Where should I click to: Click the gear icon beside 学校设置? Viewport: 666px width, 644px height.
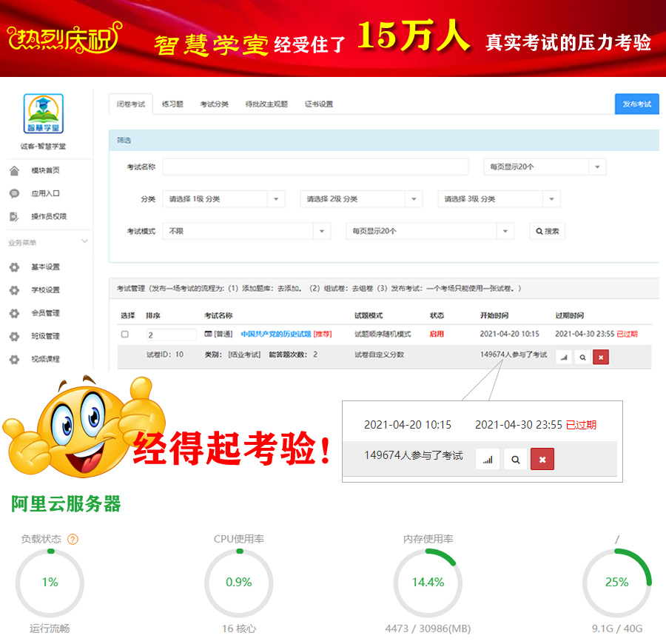pos(15,290)
